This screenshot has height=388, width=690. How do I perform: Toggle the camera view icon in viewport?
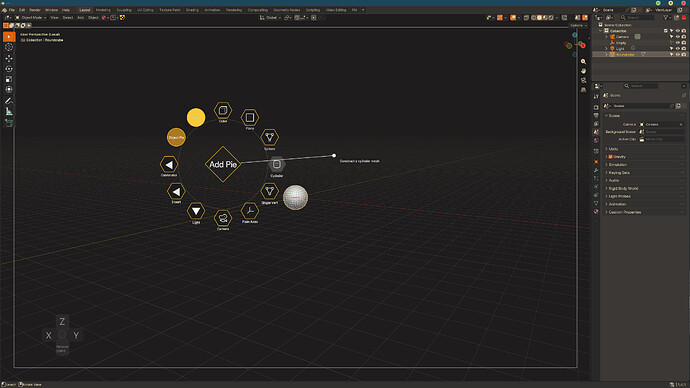coord(584,80)
